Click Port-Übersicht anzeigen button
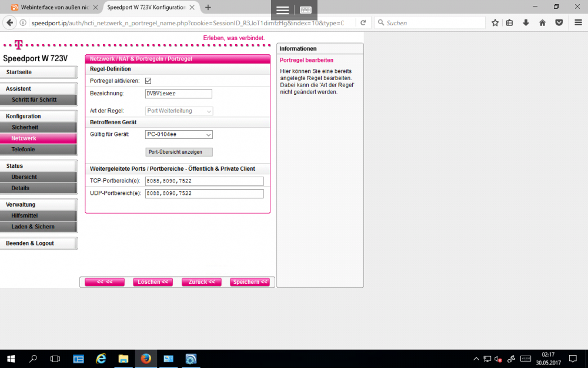Screen dimensions: 588x368 pyautogui.click(x=179, y=152)
